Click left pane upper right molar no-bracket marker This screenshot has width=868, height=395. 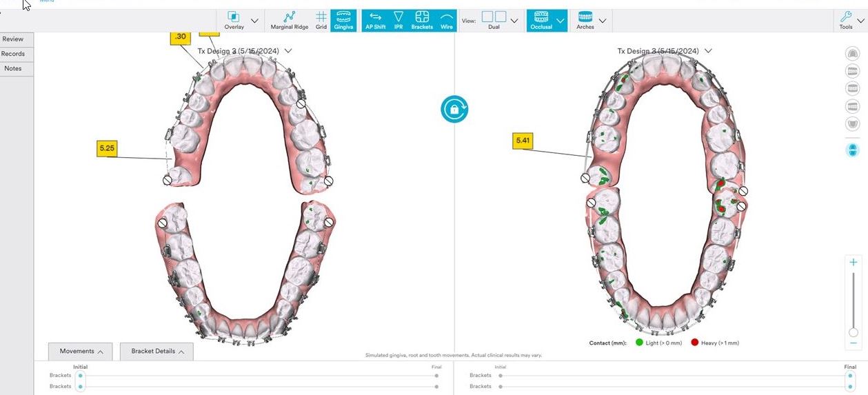tap(168, 180)
